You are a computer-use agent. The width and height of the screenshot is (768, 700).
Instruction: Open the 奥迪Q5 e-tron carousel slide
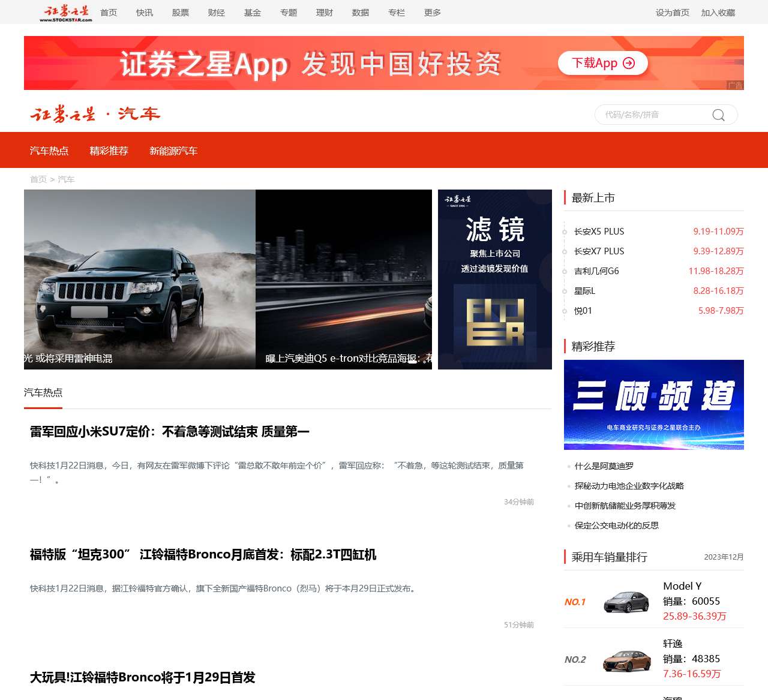344,280
